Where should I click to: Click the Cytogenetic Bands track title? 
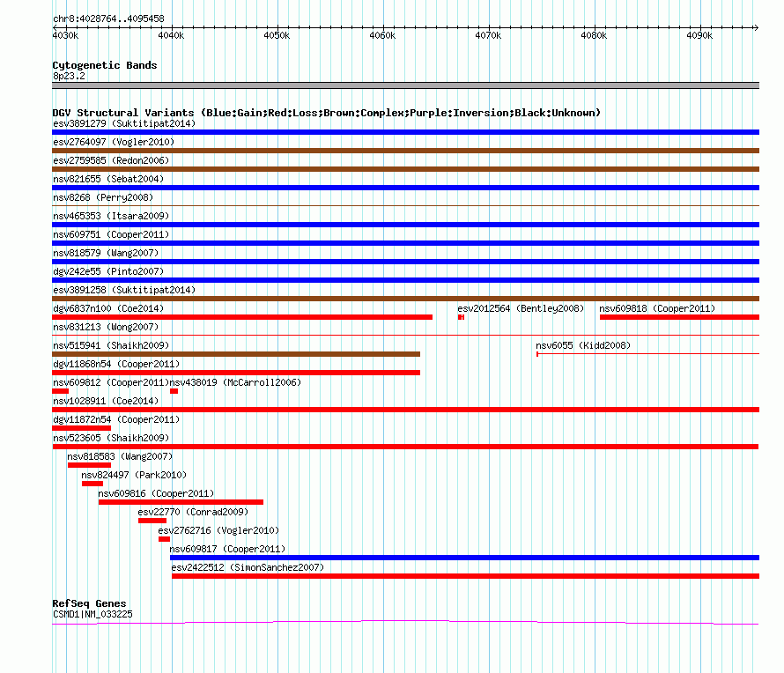[105, 65]
